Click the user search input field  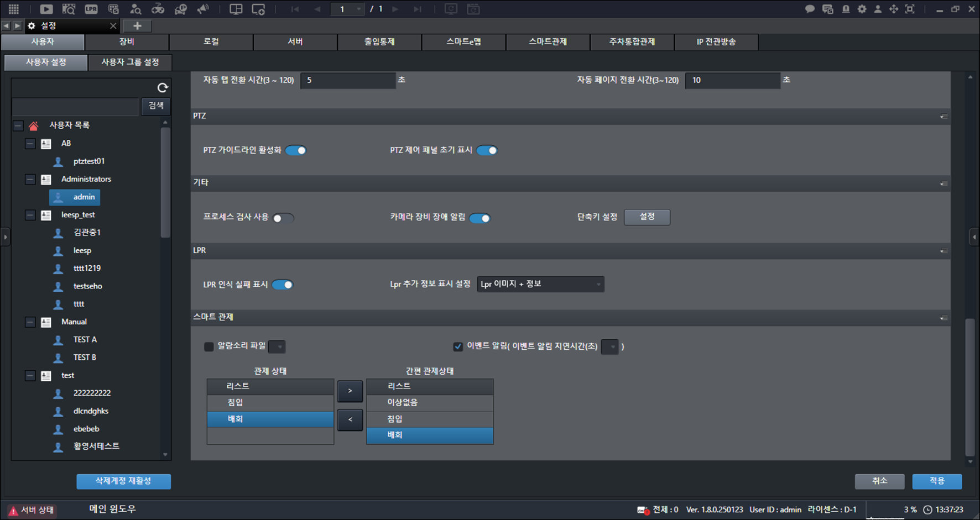[75, 106]
